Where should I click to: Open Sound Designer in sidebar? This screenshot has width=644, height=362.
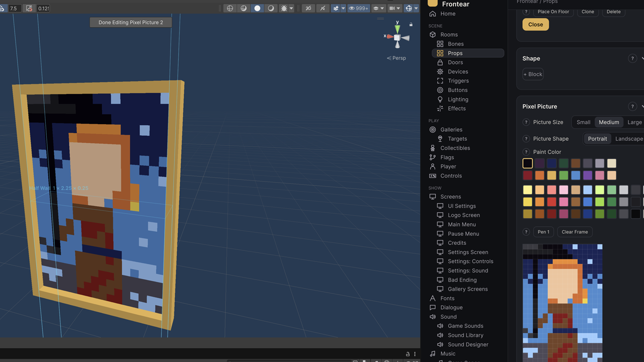[x=468, y=344]
